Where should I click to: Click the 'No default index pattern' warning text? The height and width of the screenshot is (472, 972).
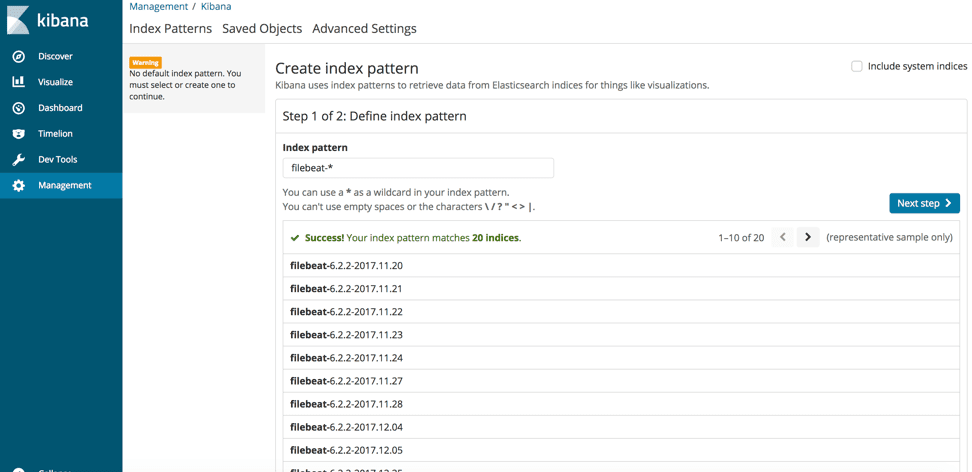(185, 85)
